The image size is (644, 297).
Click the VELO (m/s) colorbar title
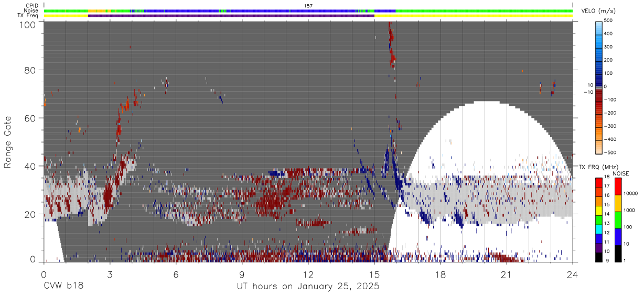tap(599, 11)
